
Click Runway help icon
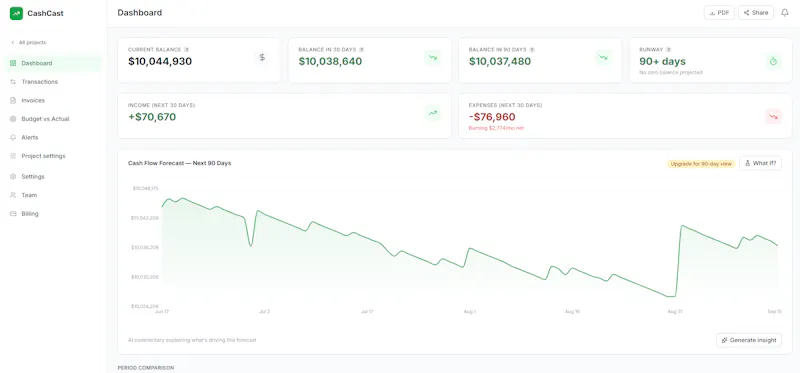pos(668,49)
